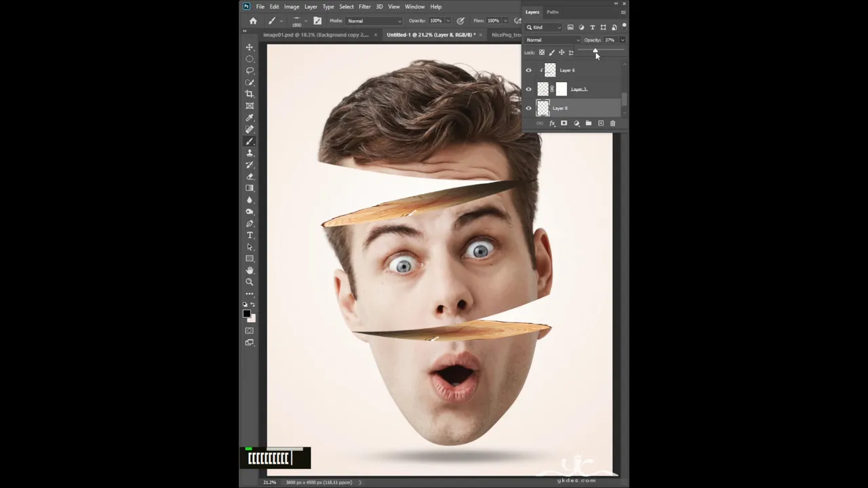Toggle visibility of Layer 3
Image resolution: width=868 pixels, height=488 pixels.
click(x=529, y=89)
